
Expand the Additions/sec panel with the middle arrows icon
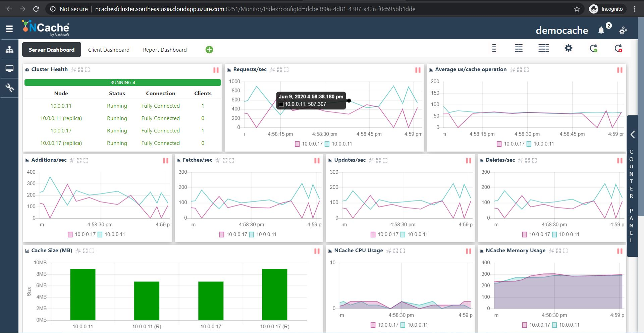tap(79, 160)
